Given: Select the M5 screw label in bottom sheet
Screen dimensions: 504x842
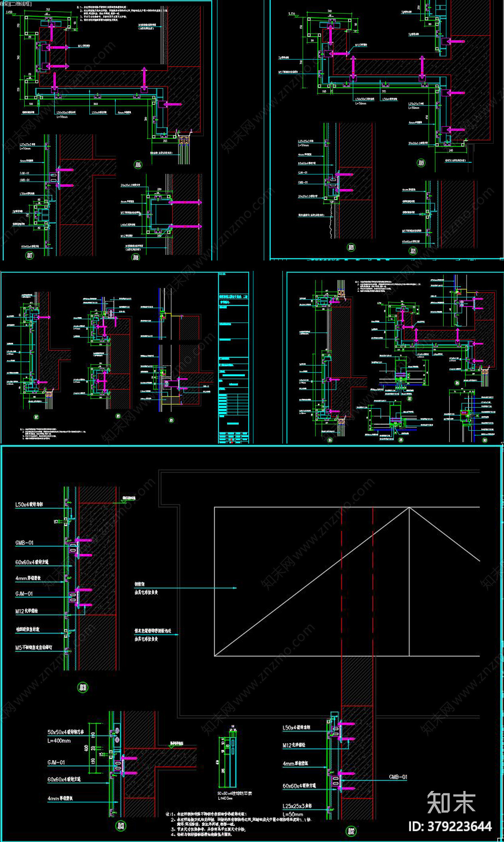Looking at the screenshot, I should tap(33, 648).
